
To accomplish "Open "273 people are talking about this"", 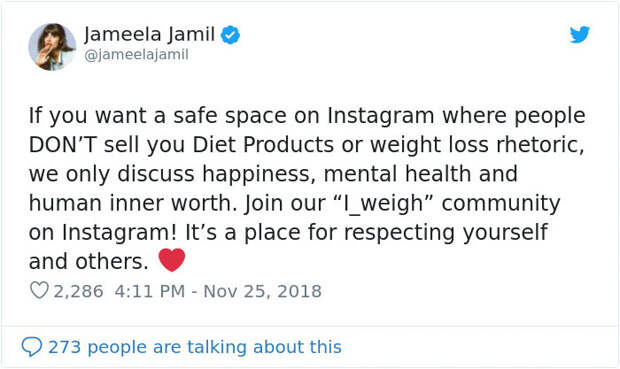I will click(x=195, y=347).
